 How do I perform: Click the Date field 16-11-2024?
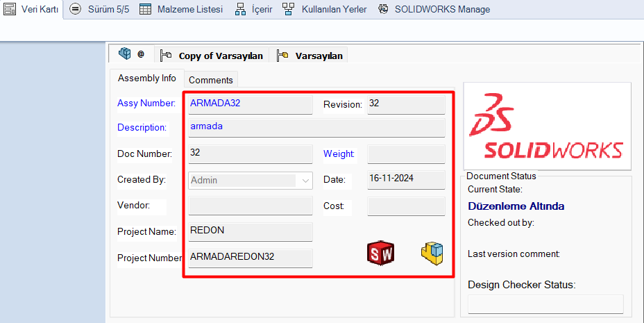(406, 180)
